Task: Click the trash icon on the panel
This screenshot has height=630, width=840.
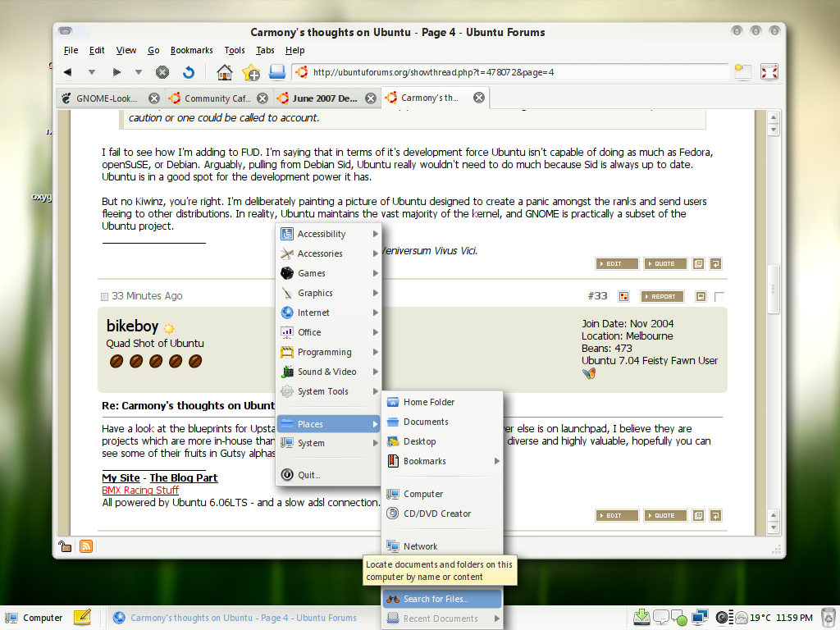Action: click(x=829, y=618)
